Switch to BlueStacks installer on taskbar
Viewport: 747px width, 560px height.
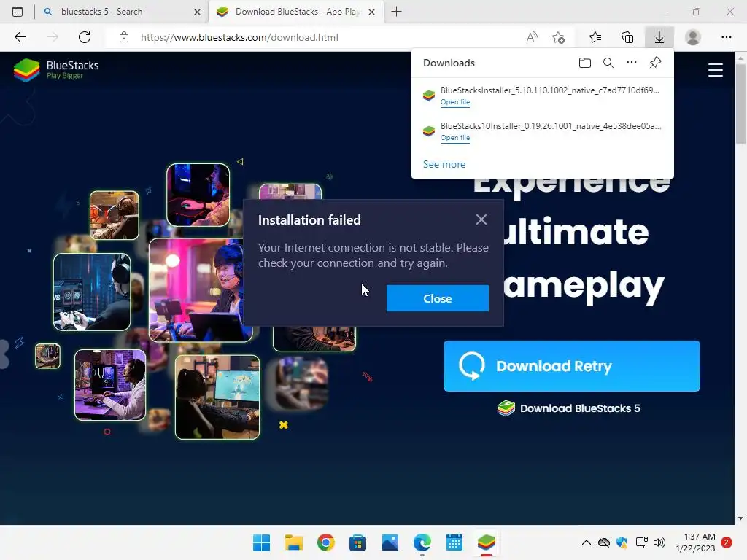(x=487, y=542)
